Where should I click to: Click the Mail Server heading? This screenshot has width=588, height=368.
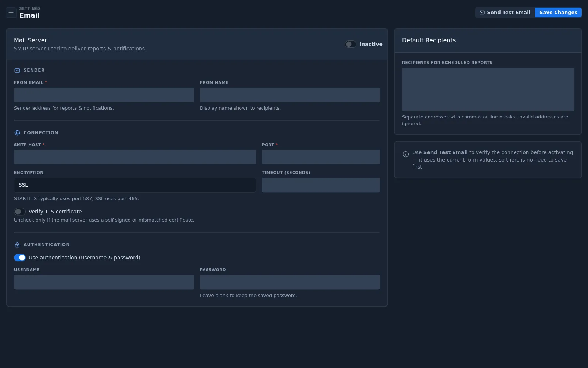[31, 40]
